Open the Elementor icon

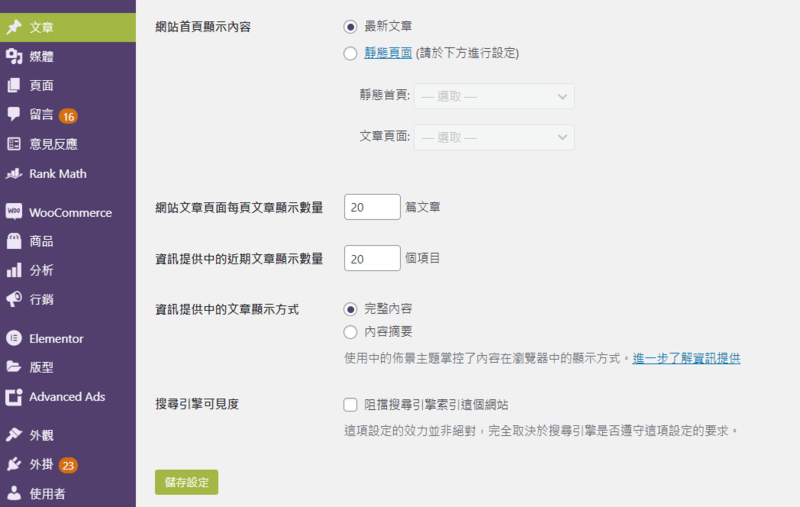[x=14, y=338]
